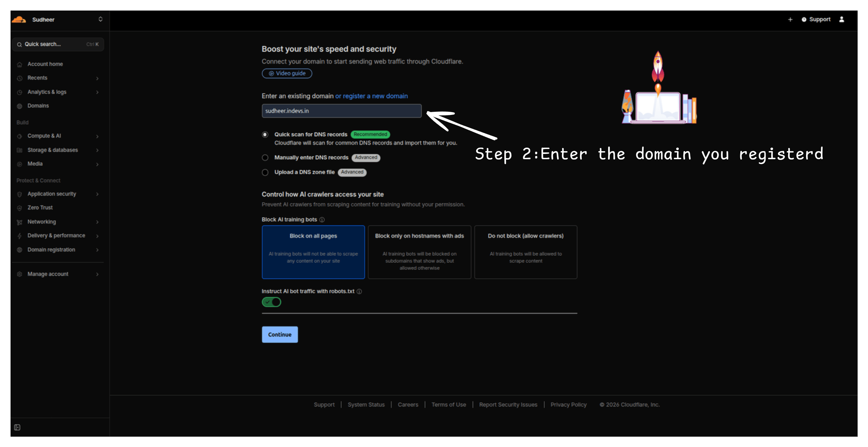The image size is (868, 447).
Task: Click the footer Support link
Action: tap(324, 404)
